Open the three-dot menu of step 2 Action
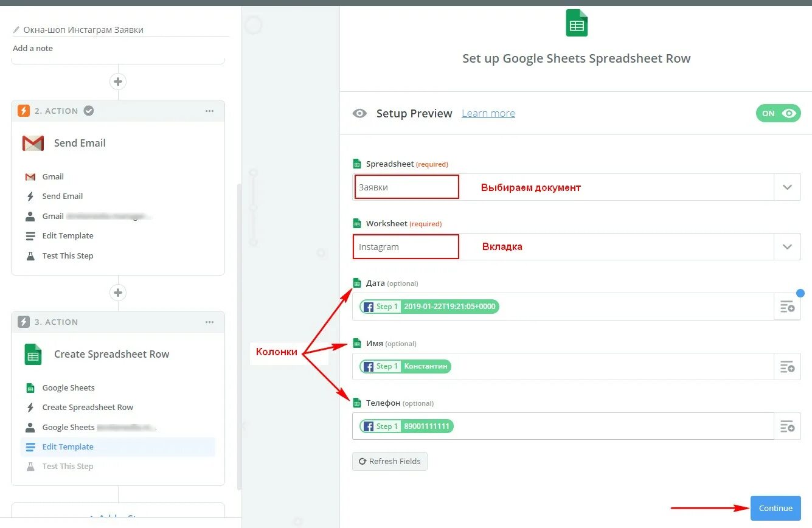812x528 pixels. tap(209, 111)
